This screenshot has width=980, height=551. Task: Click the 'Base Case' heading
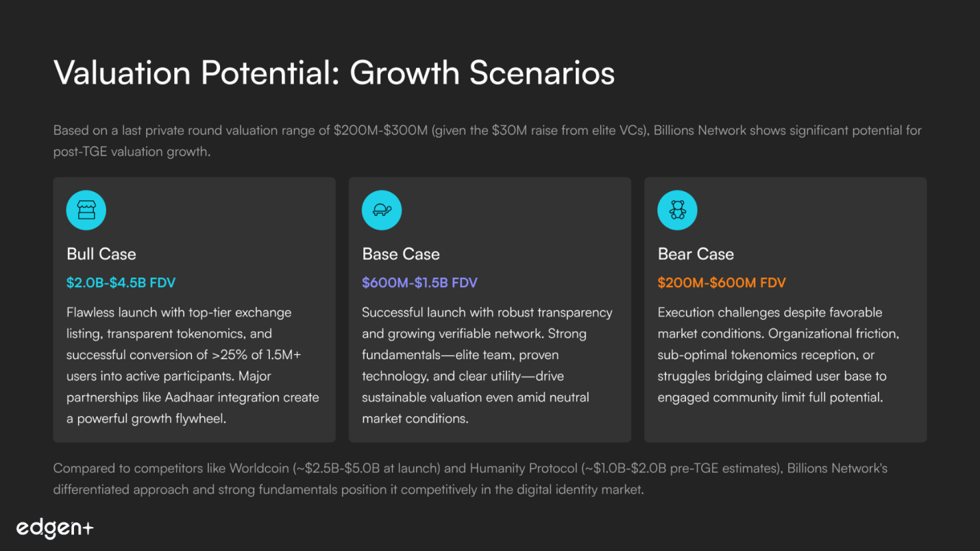(401, 254)
